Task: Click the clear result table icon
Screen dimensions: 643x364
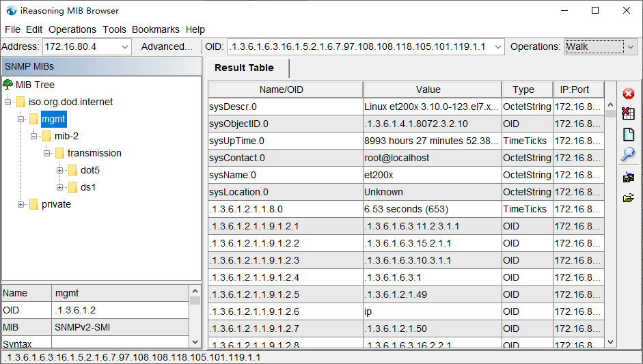Action: tap(628, 113)
